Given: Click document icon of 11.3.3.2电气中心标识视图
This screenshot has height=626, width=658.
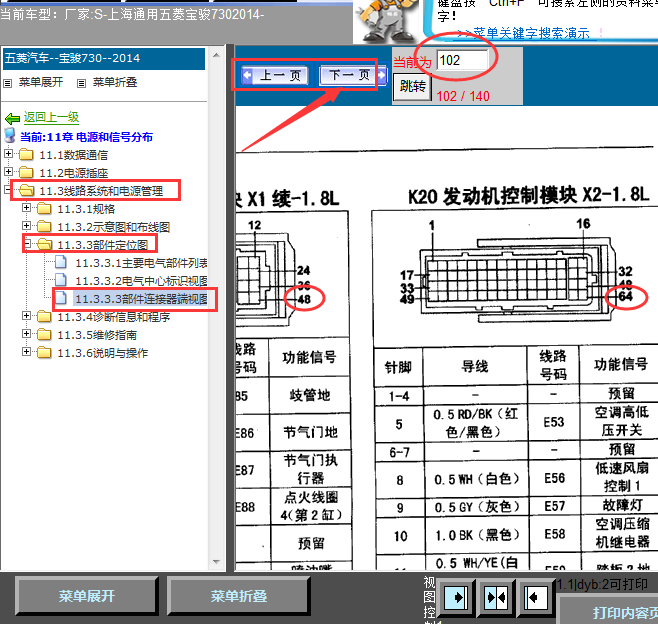Looking at the screenshot, I should click(61, 280).
